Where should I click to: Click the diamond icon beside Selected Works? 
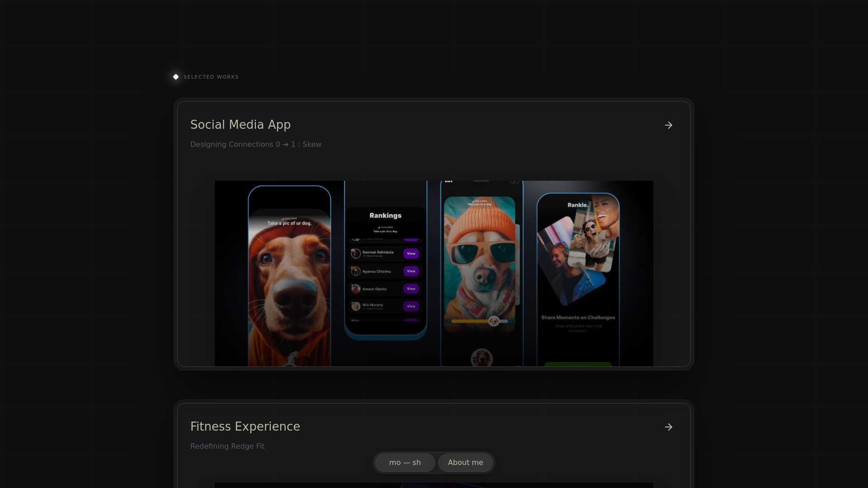(x=176, y=77)
